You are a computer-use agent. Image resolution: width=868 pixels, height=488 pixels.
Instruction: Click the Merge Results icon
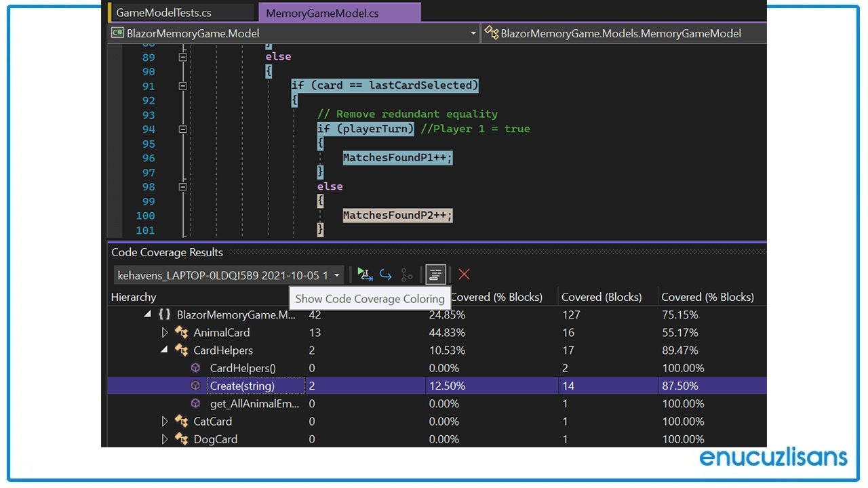406,274
